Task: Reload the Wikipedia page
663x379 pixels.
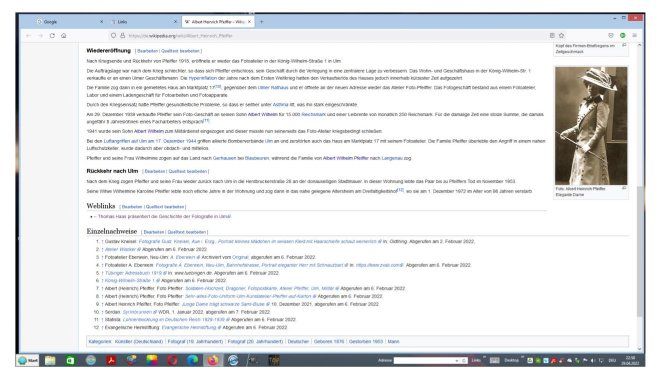Action: (52, 36)
